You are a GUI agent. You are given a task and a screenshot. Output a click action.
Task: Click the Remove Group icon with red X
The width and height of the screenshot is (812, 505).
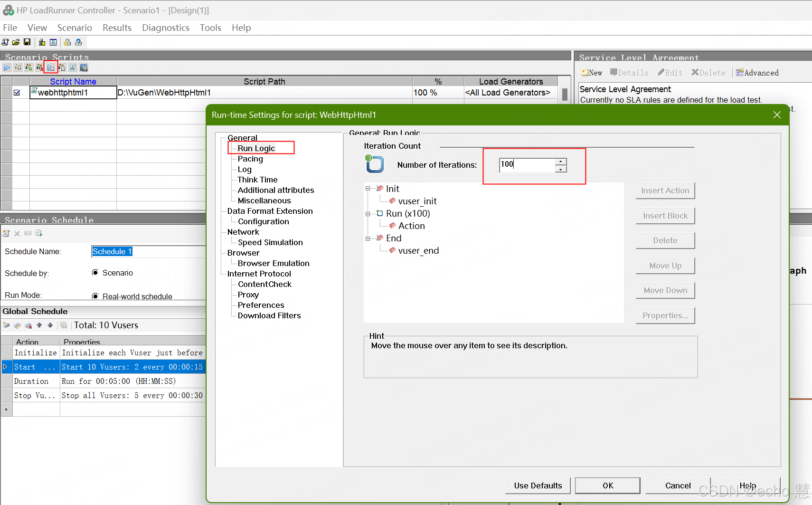coord(40,67)
